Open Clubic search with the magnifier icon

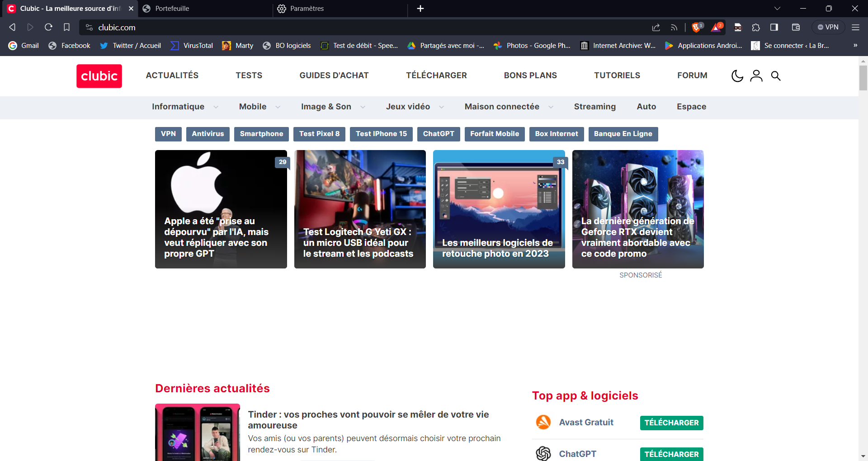776,75
